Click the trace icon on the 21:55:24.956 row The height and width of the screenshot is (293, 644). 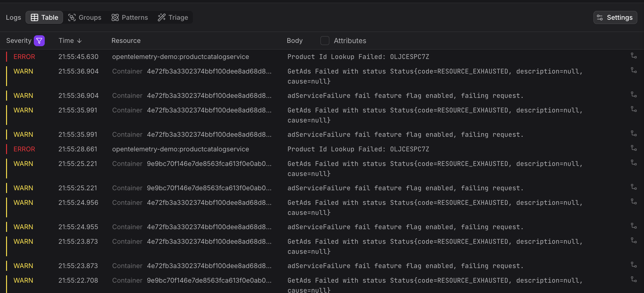click(634, 202)
